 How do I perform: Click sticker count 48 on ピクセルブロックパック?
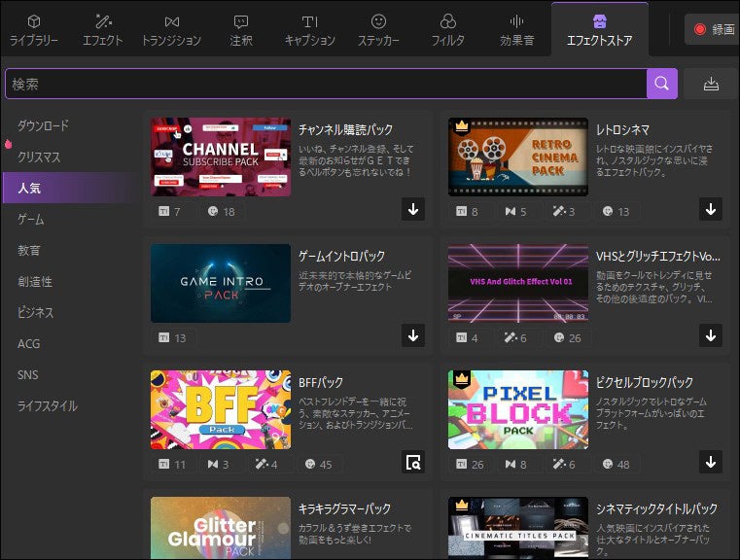tap(617, 464)
